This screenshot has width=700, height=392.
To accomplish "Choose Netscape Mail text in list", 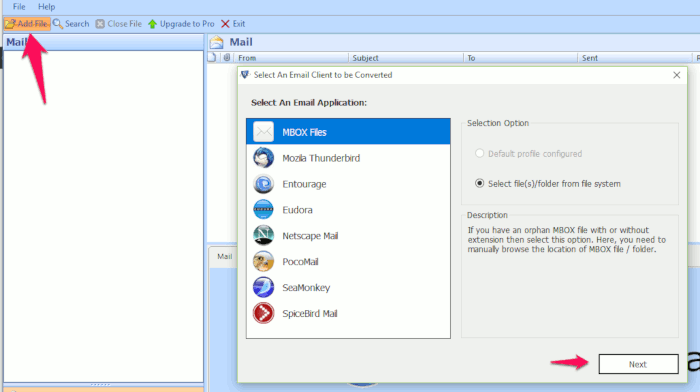I will click(x=310, y=236).
